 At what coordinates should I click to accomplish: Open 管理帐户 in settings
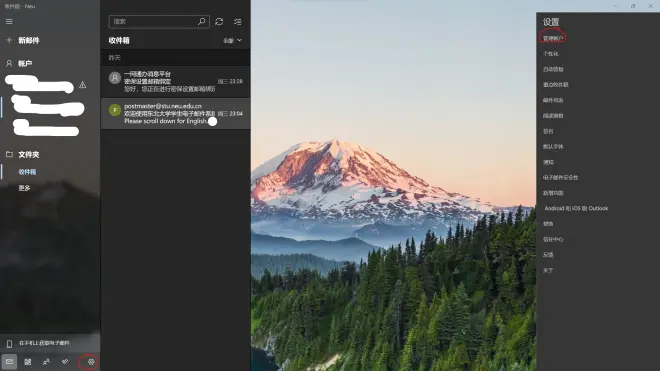[553, 38]
